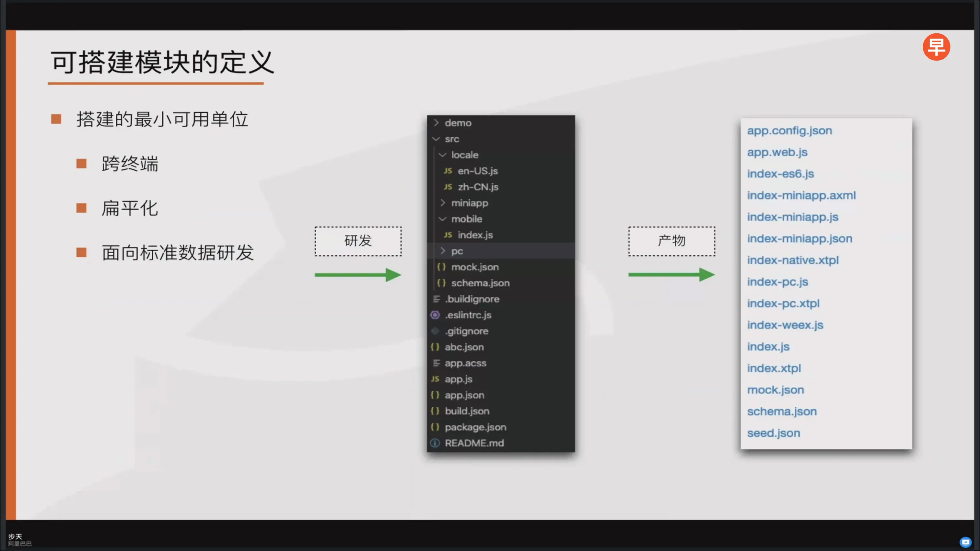Expand the miniapp folder

click(x=442, y=203)
